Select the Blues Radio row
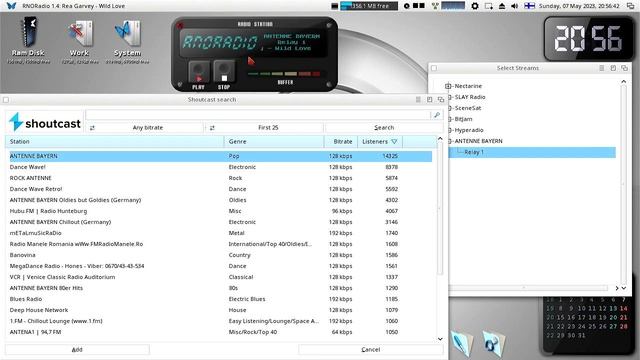This screenshot has height=360, width=640. point(221,299)
